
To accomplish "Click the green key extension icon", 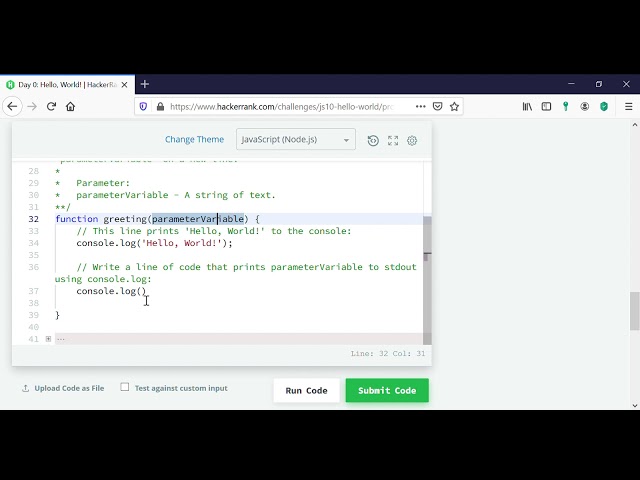I will pyautogui.click(x=566, y=107).
